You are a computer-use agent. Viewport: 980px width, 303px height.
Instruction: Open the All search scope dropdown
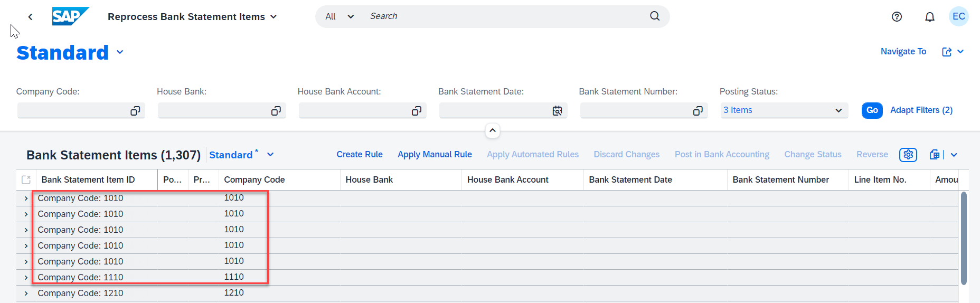pyautogui.click(x=340, y=17)
